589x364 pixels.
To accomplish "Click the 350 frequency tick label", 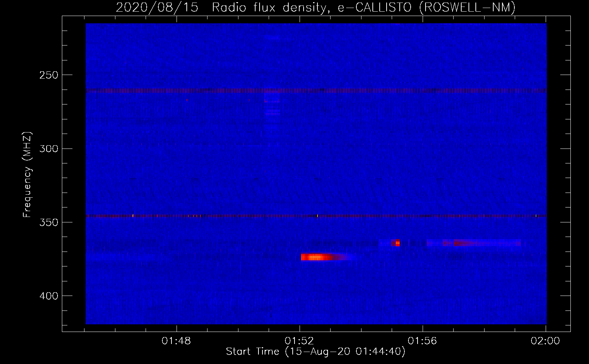I will (x=49, y=222).
